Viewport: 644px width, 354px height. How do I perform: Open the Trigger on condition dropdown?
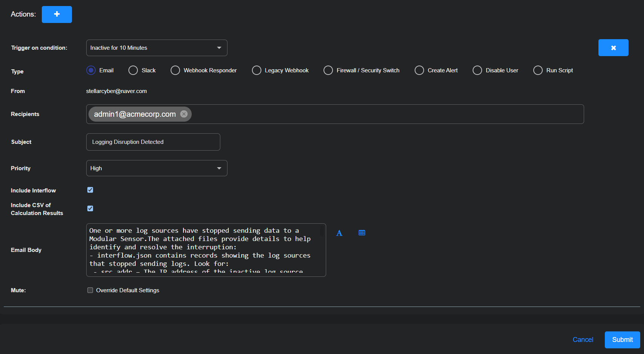[x=156, y=47]
